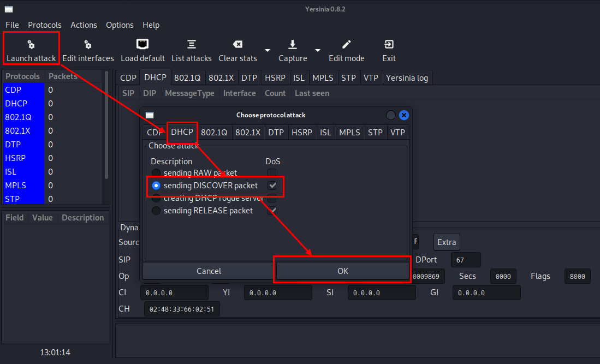This screenshot has width=600, height=364.
Task: Click the Yersinia window icon in the title bar
Action: pyautogui.click(x=9, y=9)
